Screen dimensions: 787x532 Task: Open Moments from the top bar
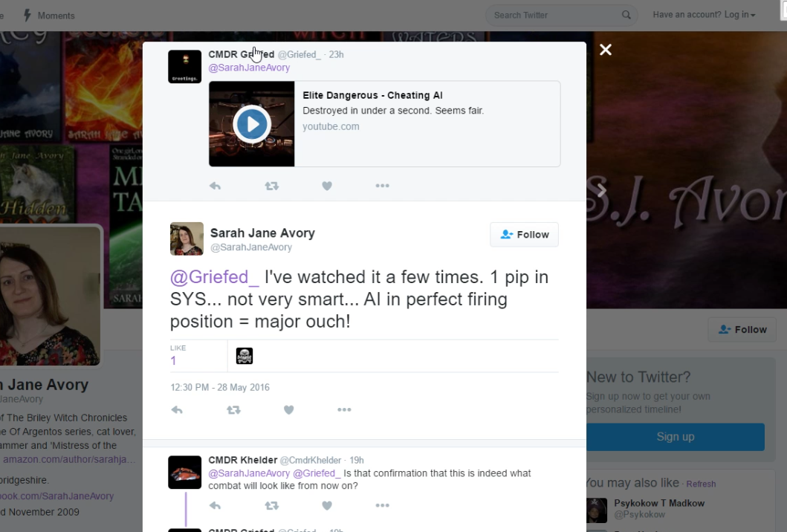[49, 16]
